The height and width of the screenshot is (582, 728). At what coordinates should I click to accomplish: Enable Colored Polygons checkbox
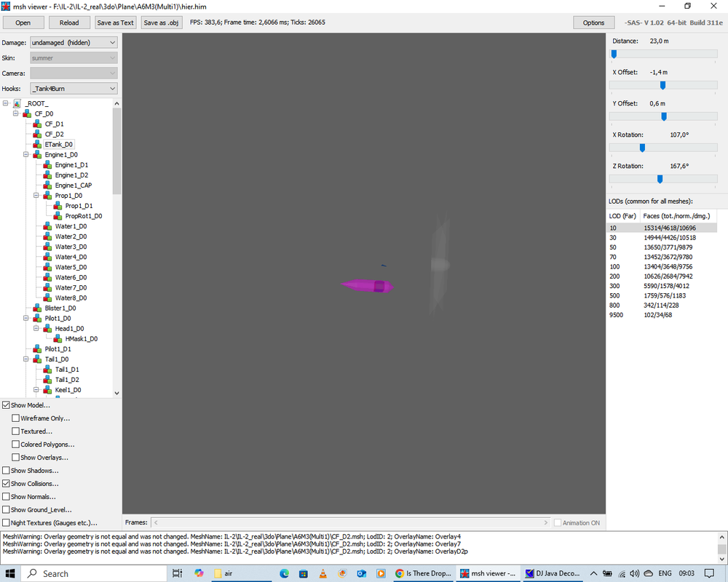tap(16, 445)
